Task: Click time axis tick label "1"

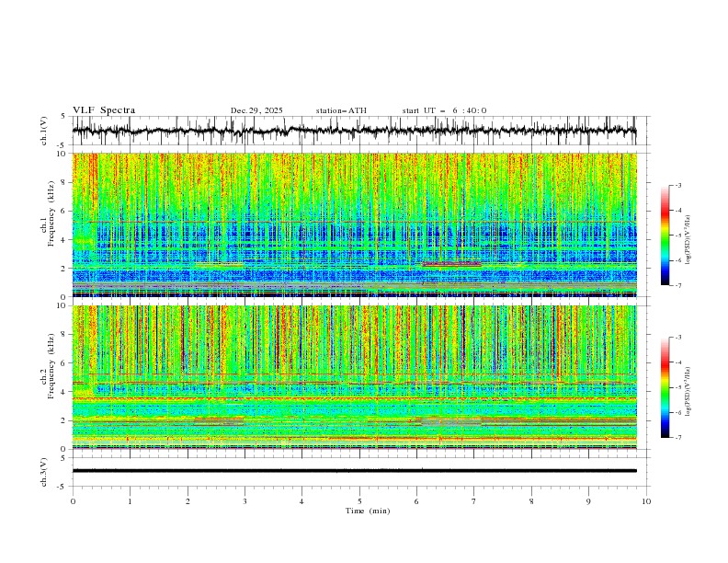Action: 130,501
